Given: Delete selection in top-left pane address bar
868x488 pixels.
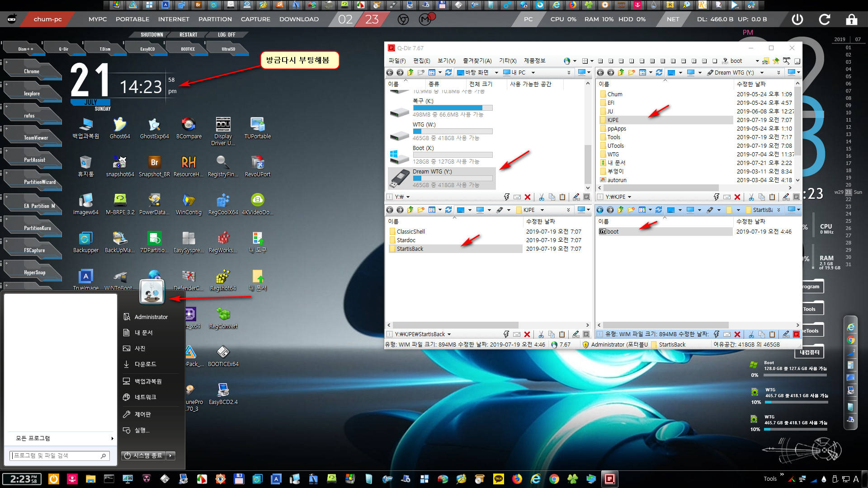Looking at the screenshot, I should (x=527, y=197).
